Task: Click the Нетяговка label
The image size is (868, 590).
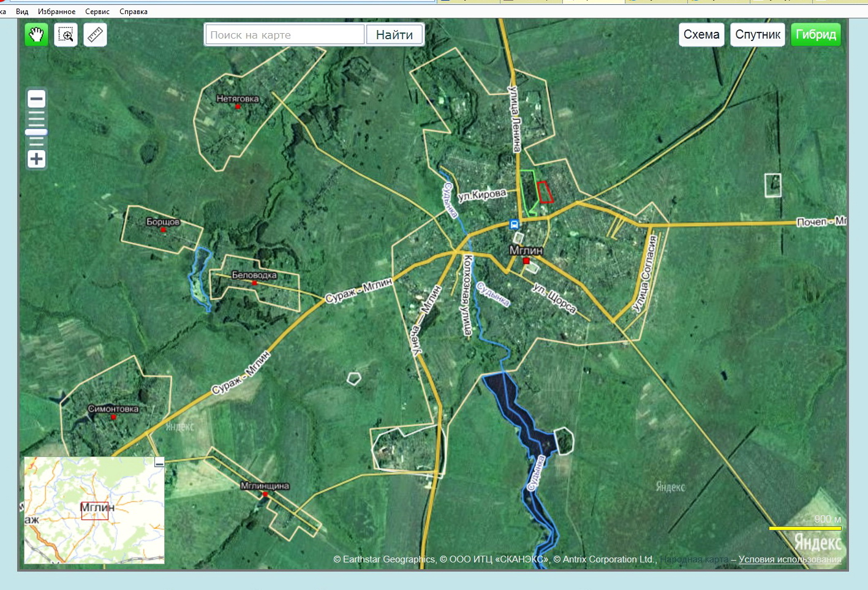Action: (238, 99)
